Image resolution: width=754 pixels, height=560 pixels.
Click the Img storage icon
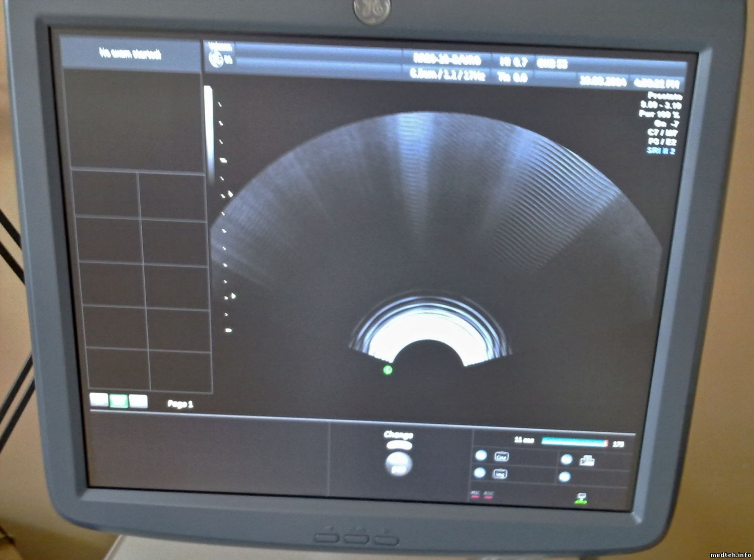[501, 474]
